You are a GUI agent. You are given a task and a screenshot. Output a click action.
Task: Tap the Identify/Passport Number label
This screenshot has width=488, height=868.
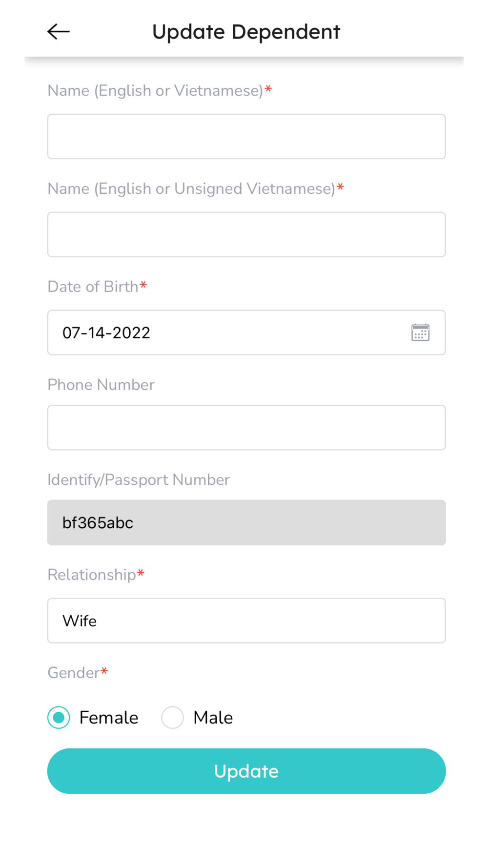(x=139, y=480)
